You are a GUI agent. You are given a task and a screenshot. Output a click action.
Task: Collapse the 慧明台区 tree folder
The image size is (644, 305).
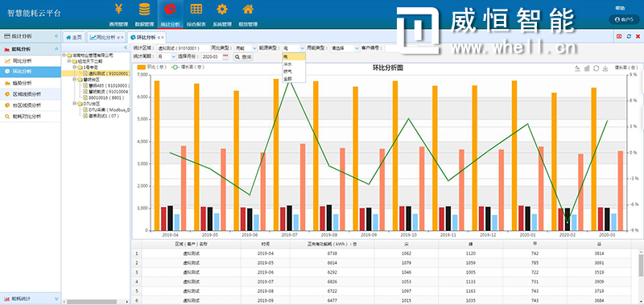[74, 79]
